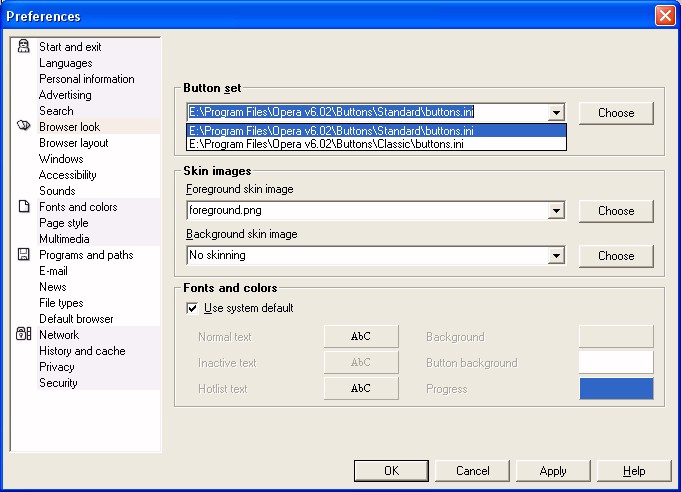The image size is (681, 492).
Task: Expand the Button set dropdown arrow
Action: (557, 113)
